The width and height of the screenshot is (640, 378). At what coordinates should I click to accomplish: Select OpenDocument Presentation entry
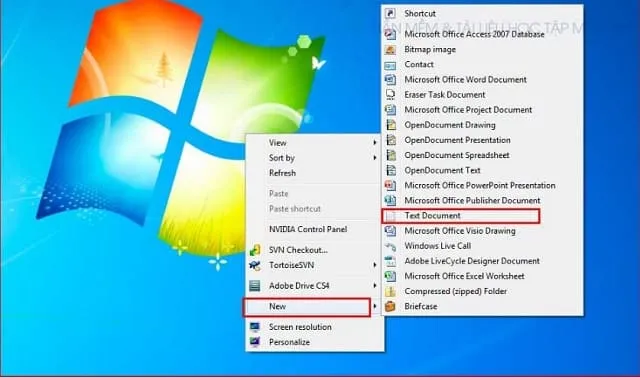point(482,140)
